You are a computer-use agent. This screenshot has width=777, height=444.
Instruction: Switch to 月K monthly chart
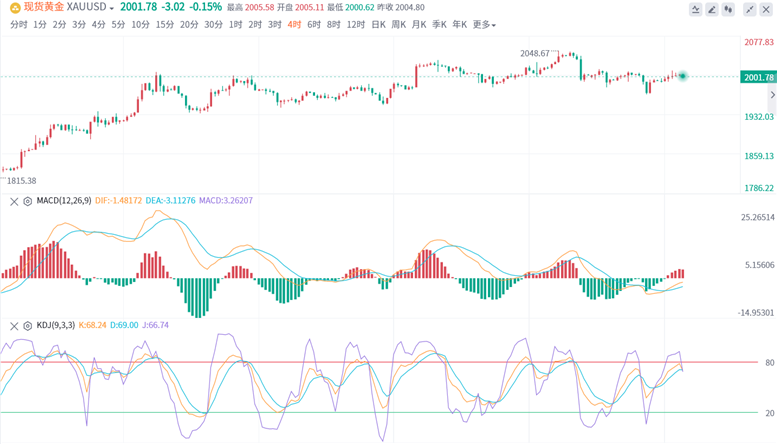coord(419,24)
